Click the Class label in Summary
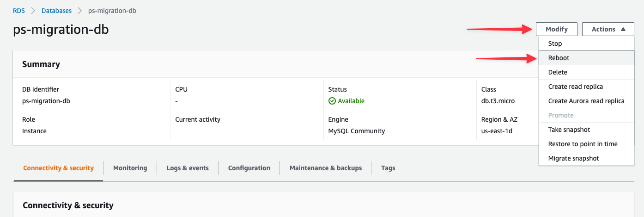 pos(489,89)
